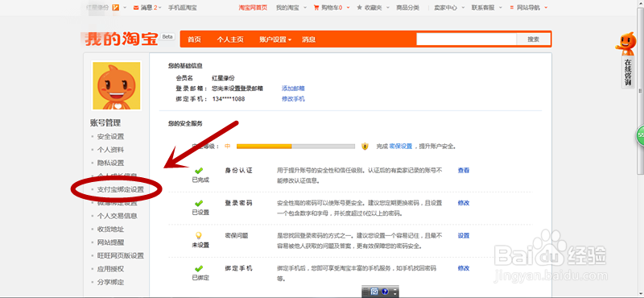This screenshot has width=644, height=298.
Task: Click the 淘宝网首页 link in top bar
Action: tap(253, 7)
